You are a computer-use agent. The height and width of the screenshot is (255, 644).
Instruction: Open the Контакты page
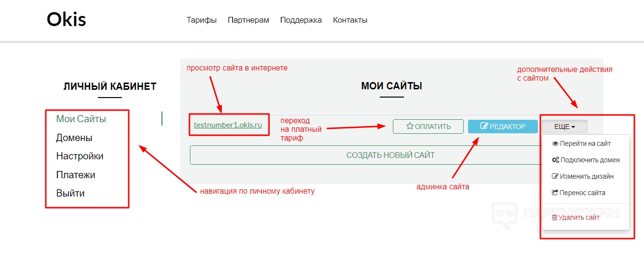[x=350, y=20]
